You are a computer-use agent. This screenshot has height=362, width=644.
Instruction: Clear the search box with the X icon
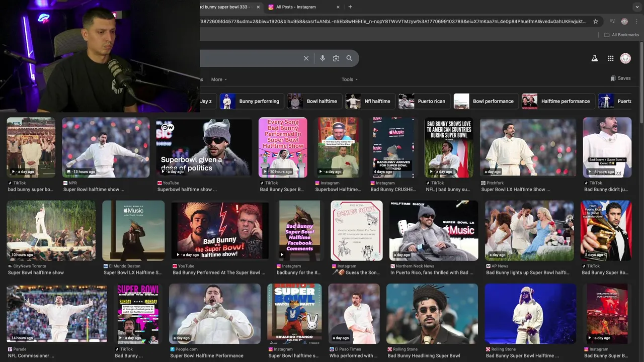click(306, 58)
